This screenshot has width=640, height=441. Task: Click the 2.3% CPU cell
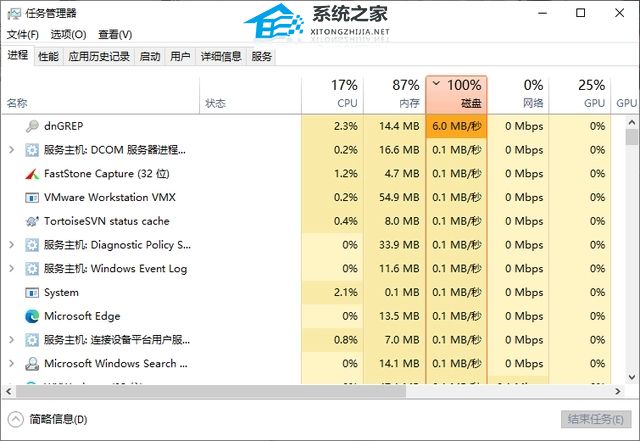click(x=332, y=126)
